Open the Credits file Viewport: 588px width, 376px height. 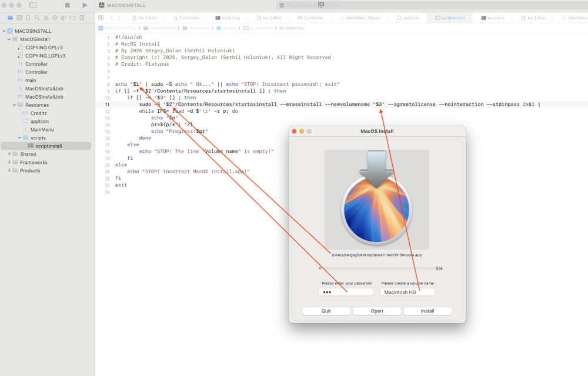pyautogui.click(x=39, y=113)
